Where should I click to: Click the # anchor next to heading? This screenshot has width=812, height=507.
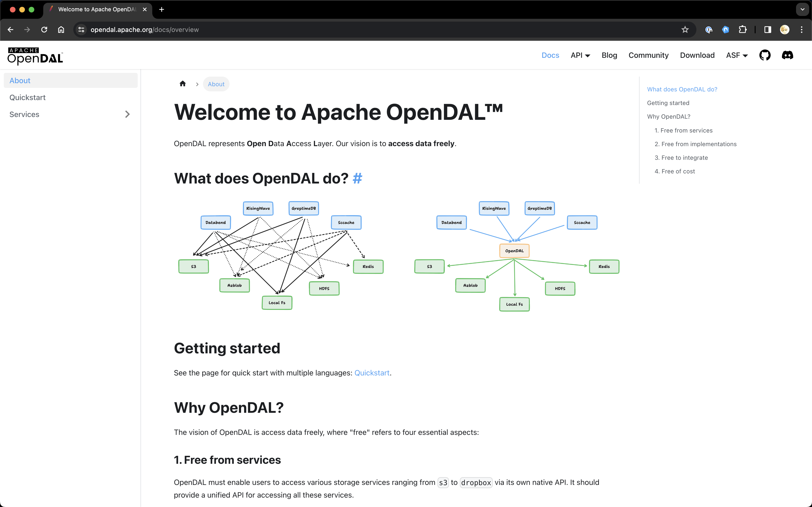(x=357, y=178)
